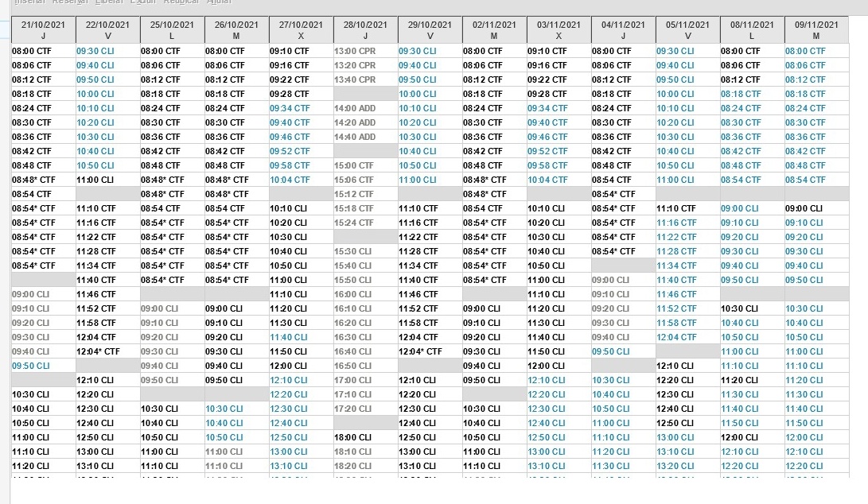Choose the 09:00 CLI slot under 09/11/2021

click(816, 208)
